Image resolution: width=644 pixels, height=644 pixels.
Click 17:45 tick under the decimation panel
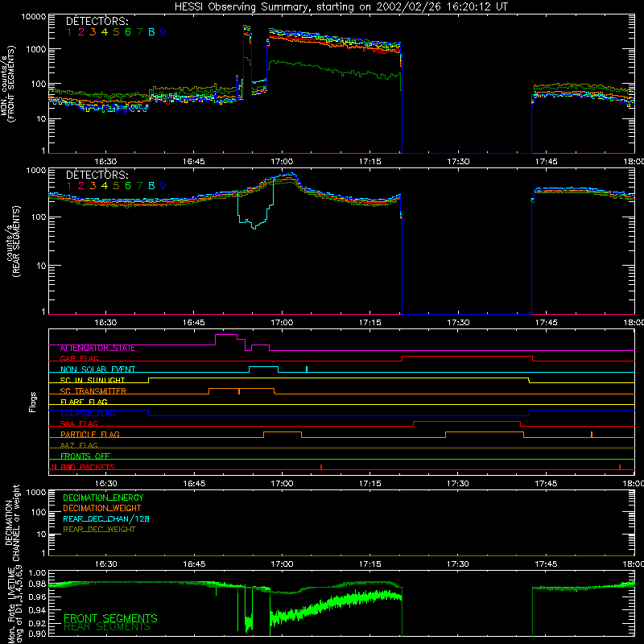tap(547, 564)
